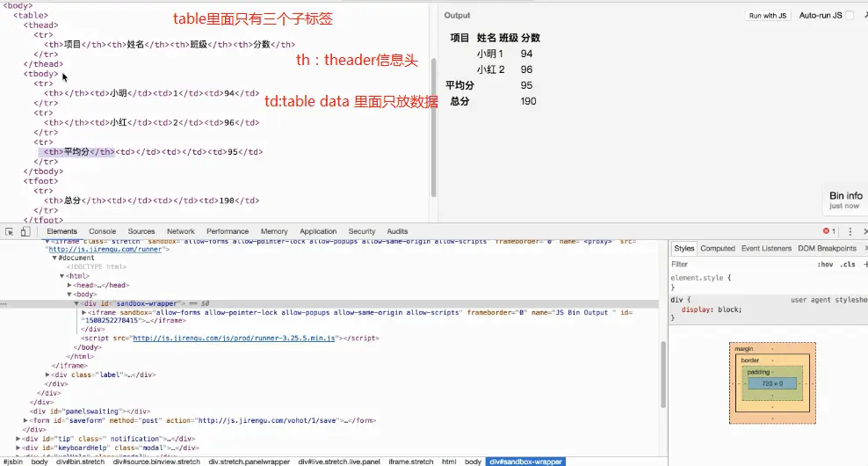The height and width of the screenshot is (466, 868).
Task: Activate the inspect element picker icon
Action: coord(10,231)
